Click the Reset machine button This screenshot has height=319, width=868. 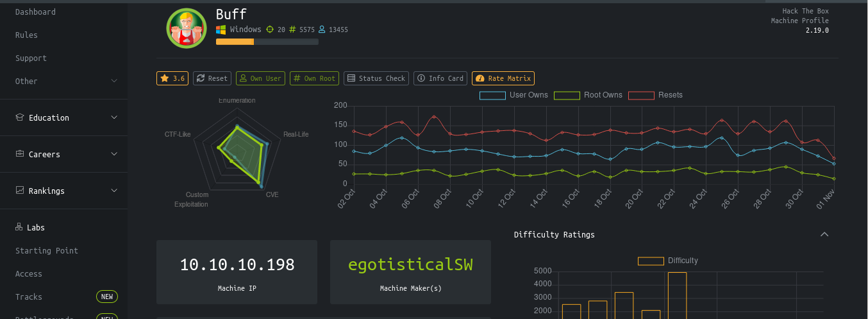(212, 78)
